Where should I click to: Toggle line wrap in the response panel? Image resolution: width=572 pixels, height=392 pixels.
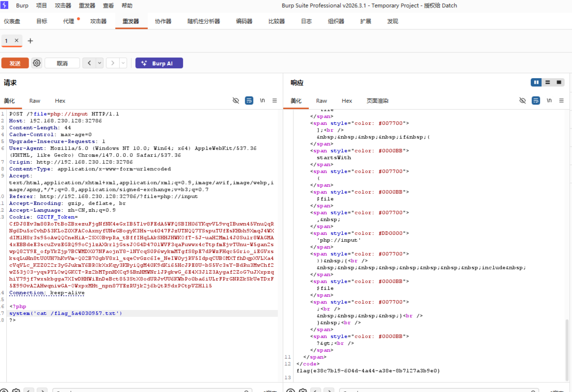click(x=536, y=101)
